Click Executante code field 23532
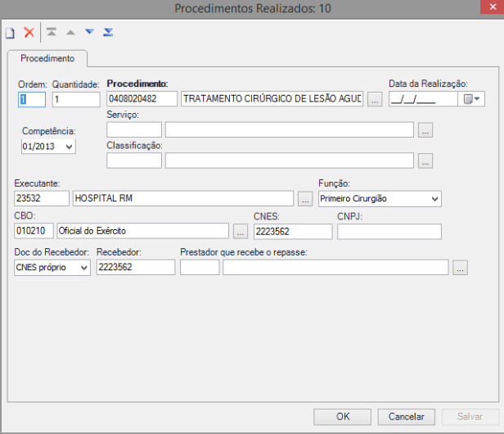The width and height of the screenshot is (504, 434). click(x=42, y=198)
